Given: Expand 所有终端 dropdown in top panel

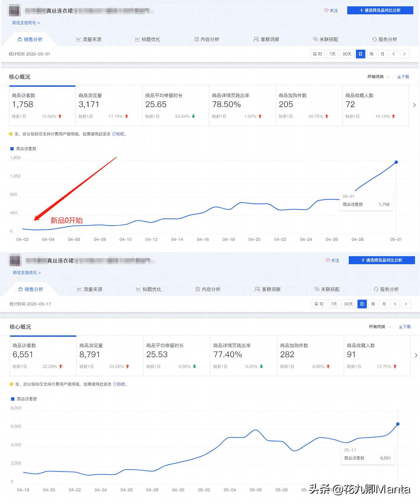Looking at the screenshot, I should click(378, 77).
